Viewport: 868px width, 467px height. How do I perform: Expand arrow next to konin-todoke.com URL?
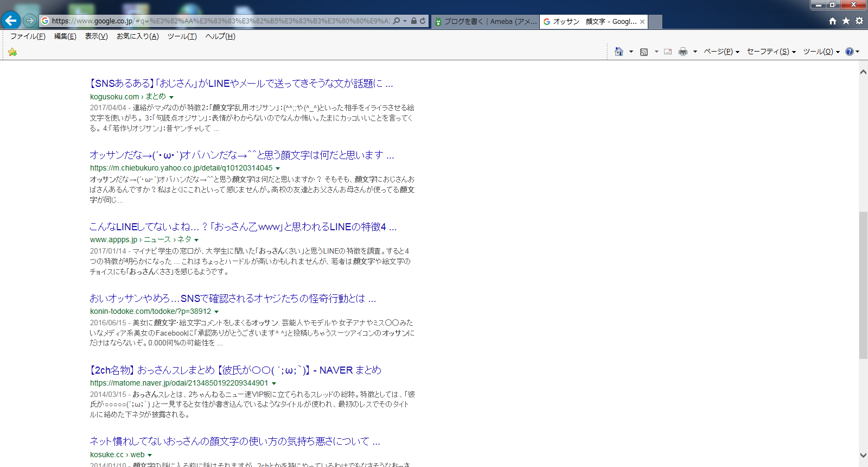coord(216,312)
